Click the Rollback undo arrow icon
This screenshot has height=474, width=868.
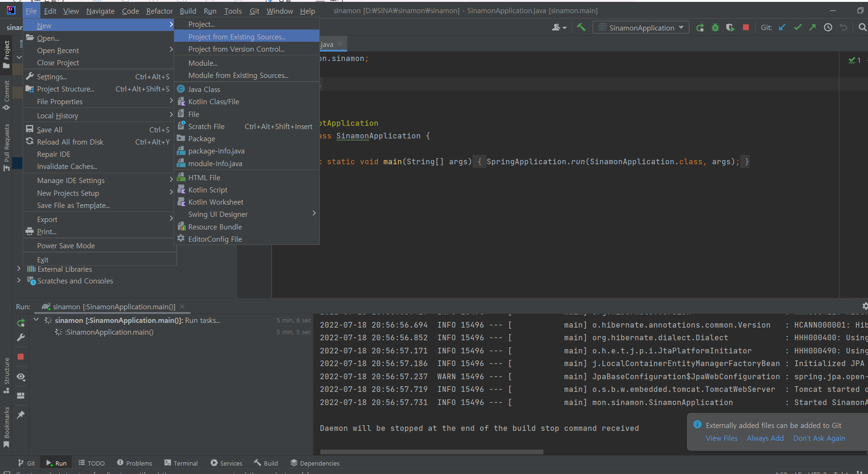coord(844,27)
